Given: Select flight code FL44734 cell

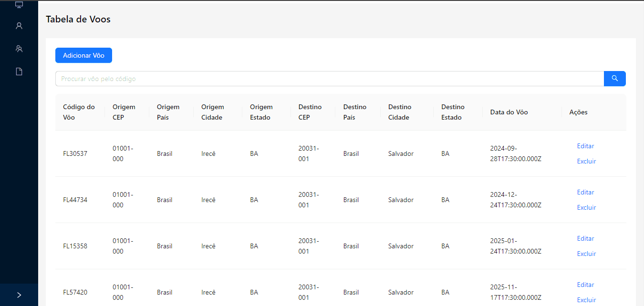Looking at the screenshot, I should (75, 200).
